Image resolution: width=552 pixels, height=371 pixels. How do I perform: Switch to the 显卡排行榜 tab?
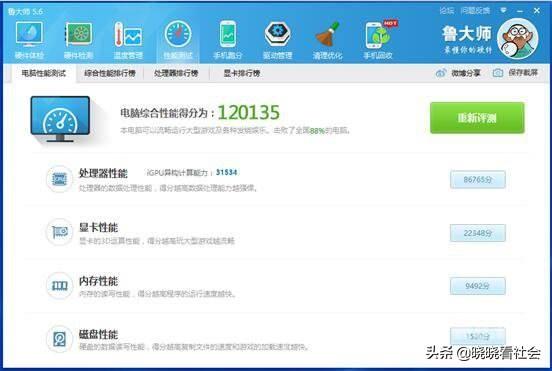242,74
